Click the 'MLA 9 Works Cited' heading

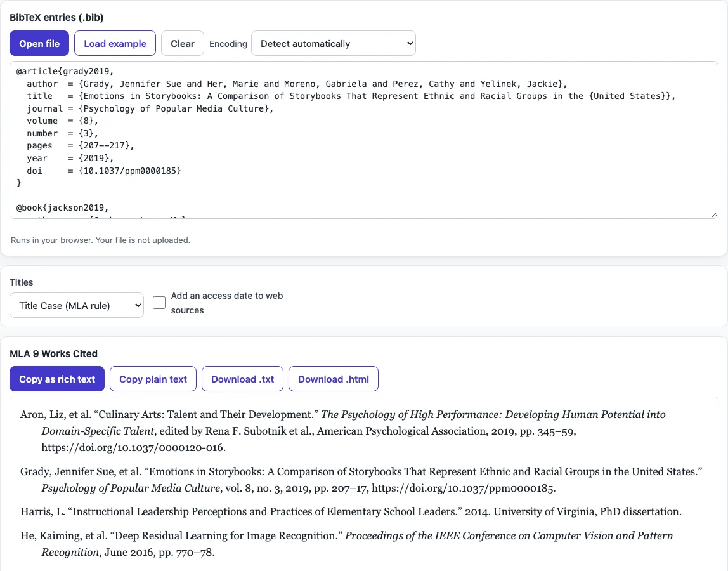point(53,353)
